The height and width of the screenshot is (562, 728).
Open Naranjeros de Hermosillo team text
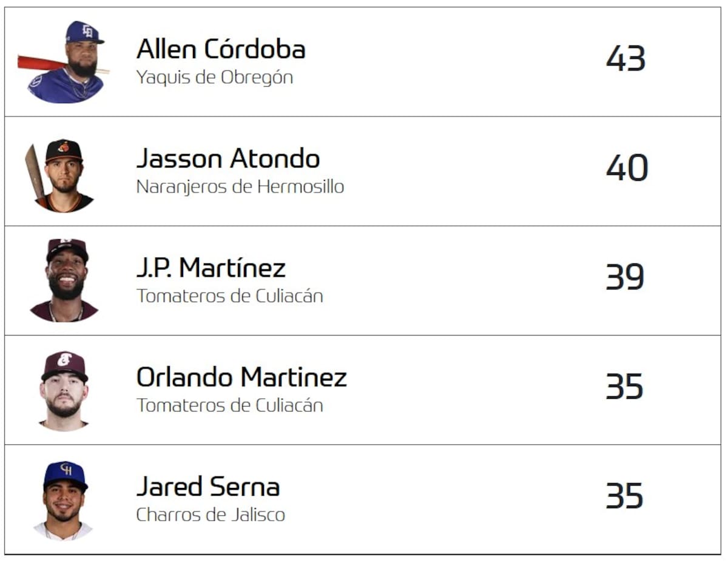[240, 187]
